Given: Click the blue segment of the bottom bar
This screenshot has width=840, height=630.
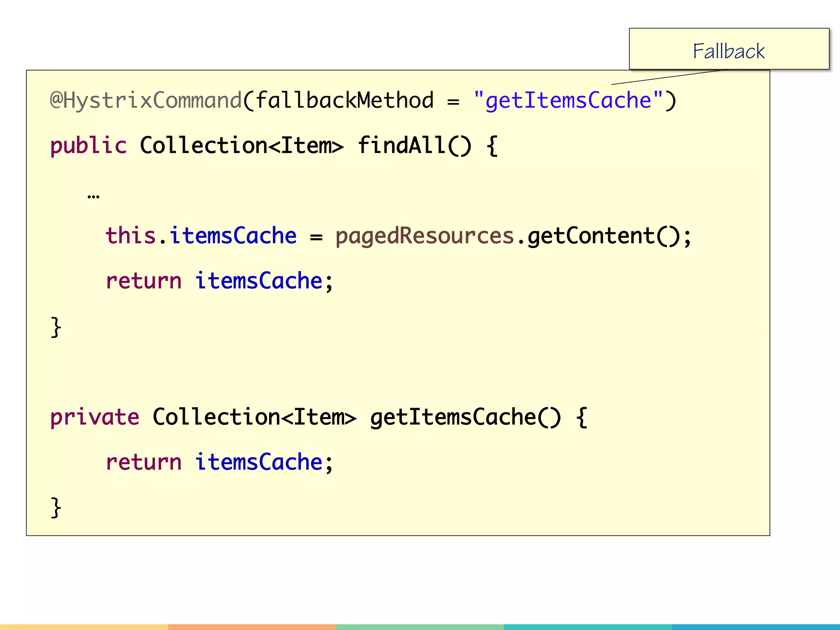Looking at the screenshot, I should [x=756, y=627].
